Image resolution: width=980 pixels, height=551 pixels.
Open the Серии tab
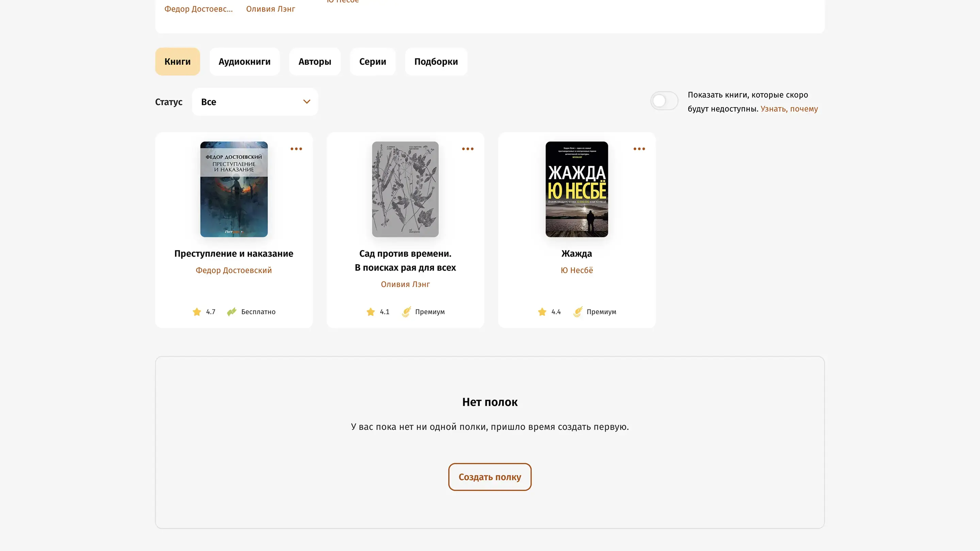pos(373,62)
